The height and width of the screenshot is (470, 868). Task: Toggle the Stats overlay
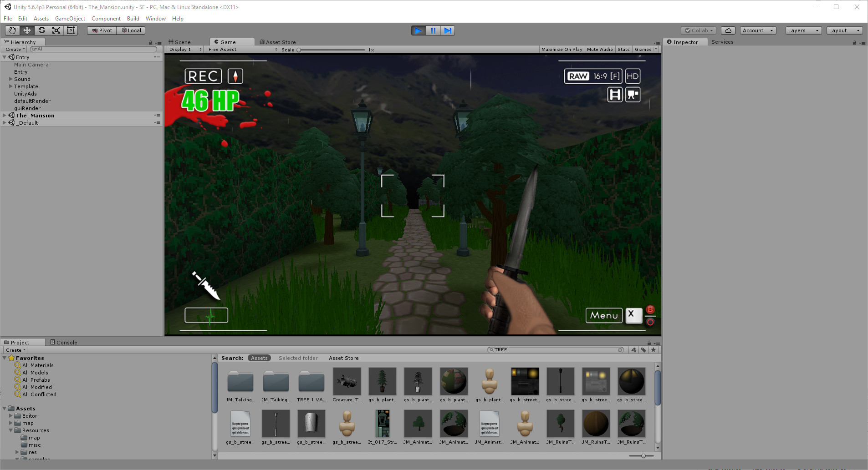click(x=623, y=49)
